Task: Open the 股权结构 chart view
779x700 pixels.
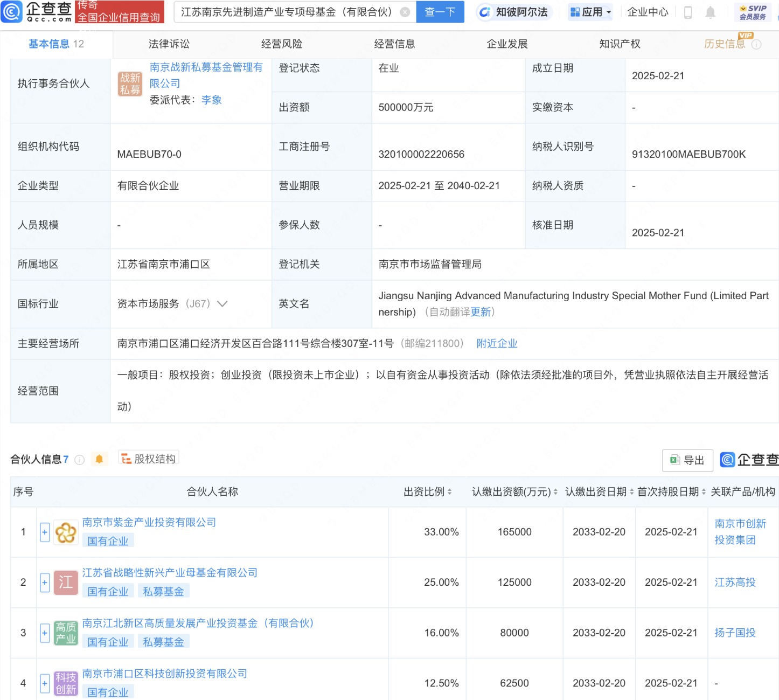Action: coord(149,458)
